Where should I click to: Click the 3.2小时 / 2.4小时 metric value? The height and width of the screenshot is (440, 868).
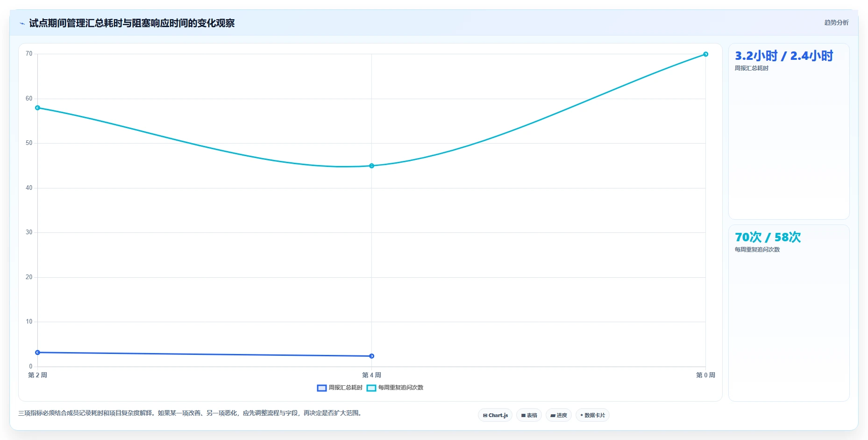[784, 56]
